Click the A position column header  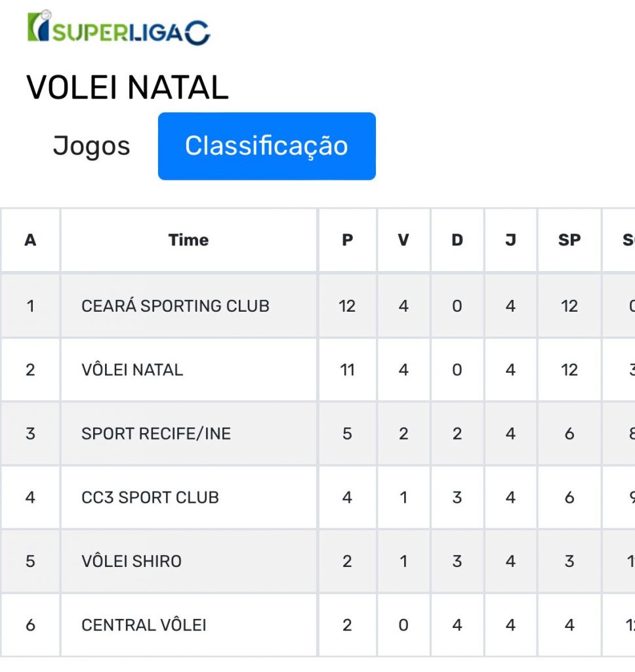point(30,240)
